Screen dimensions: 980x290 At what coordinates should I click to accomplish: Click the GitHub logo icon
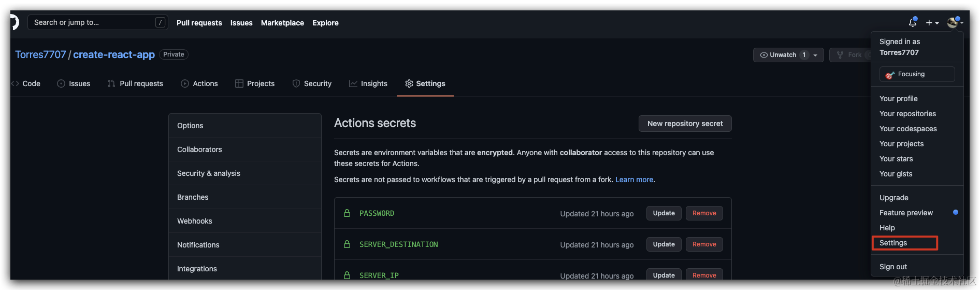tap(14, 22)
